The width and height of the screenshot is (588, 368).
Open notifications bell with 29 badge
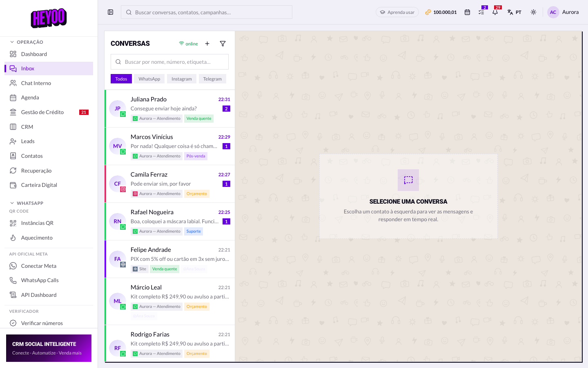[x=495, y=12]
